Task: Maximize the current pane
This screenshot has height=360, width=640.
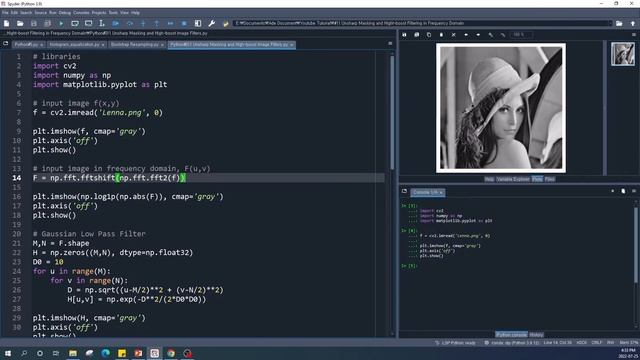Action: click(x=198, y=24)
